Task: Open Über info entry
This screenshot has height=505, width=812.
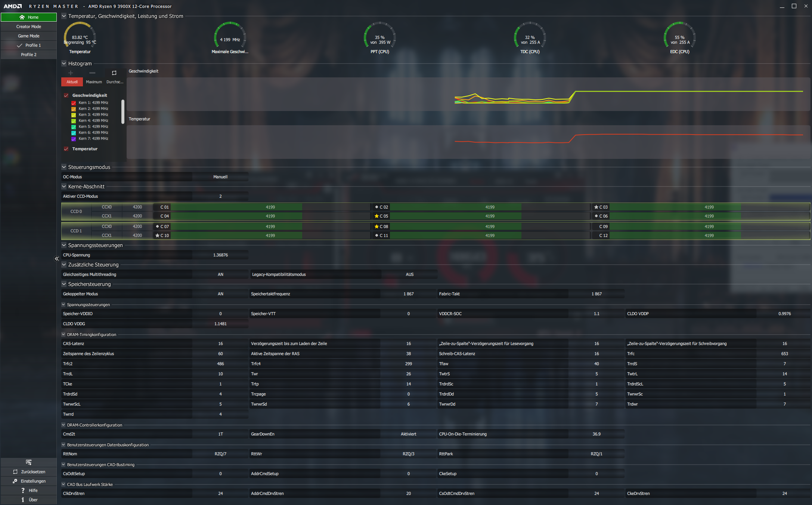Action: pos(29,500)
